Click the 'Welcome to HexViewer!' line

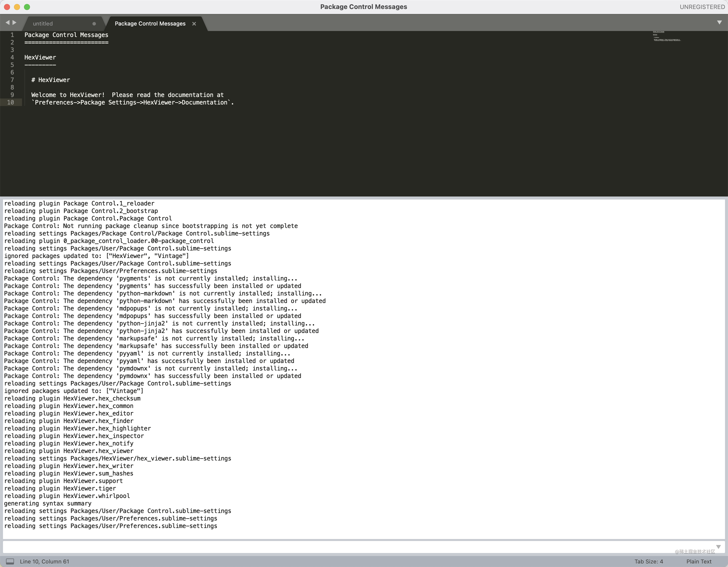[128, 95]
